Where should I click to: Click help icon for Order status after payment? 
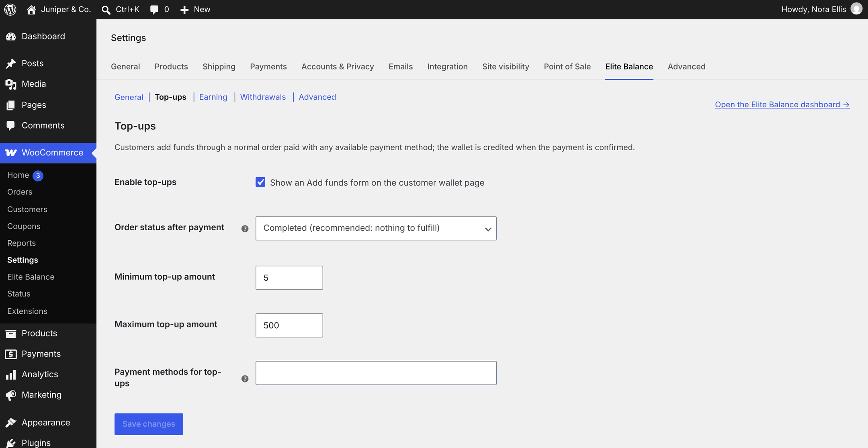245,229
